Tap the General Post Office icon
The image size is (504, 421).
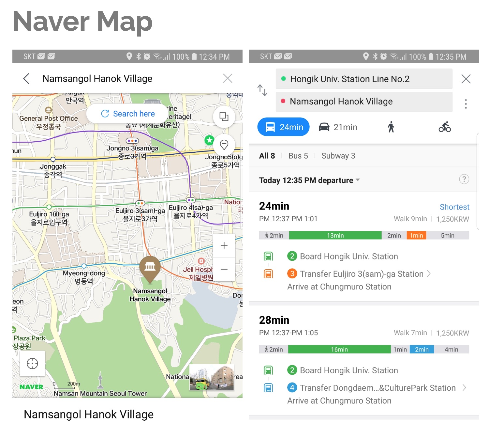coord(48,110)
